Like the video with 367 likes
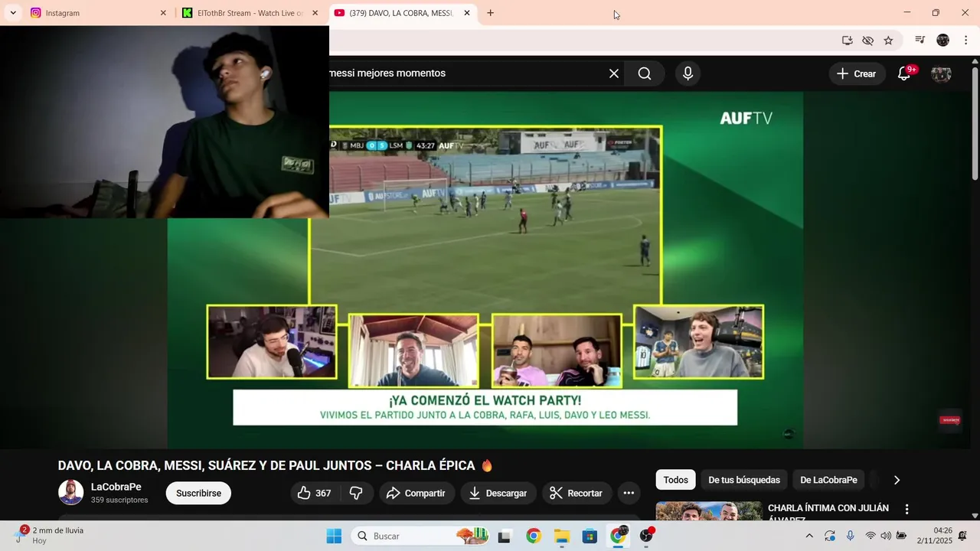The image size is (980, 551). pos(314,493)
